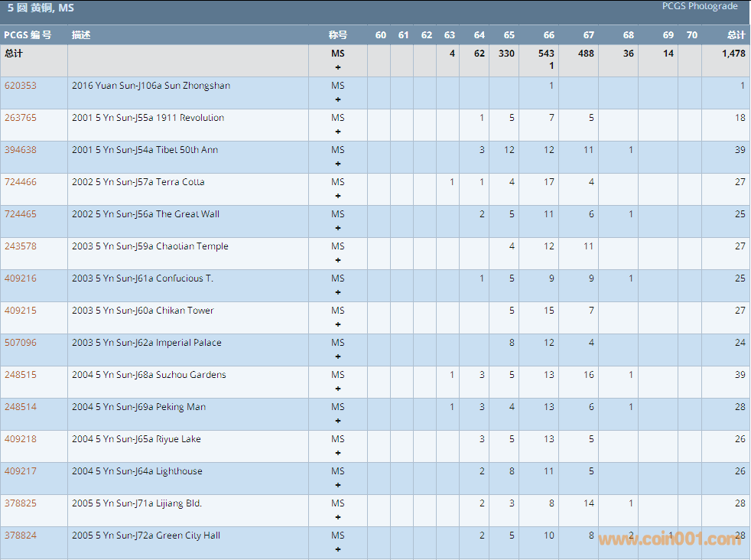Open PCGS number 263765 link
The height and width of the screenshot is (560, 751).
click(21, 118)
